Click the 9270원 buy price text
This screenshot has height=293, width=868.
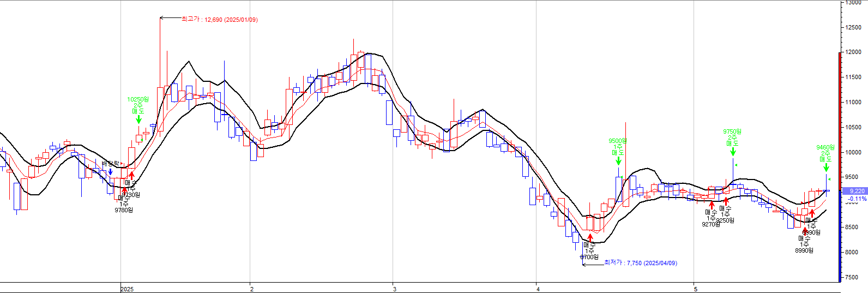pyautogui.click(x=711, y=224)
